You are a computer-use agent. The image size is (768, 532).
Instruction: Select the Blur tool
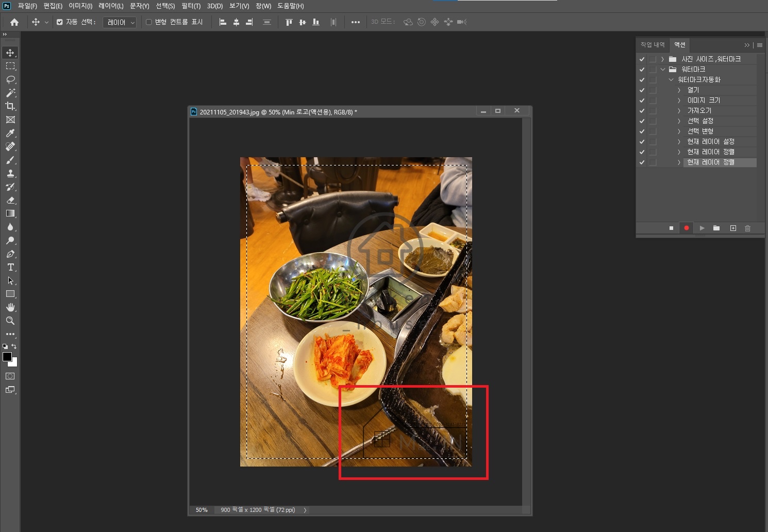[x=10, y=227]
